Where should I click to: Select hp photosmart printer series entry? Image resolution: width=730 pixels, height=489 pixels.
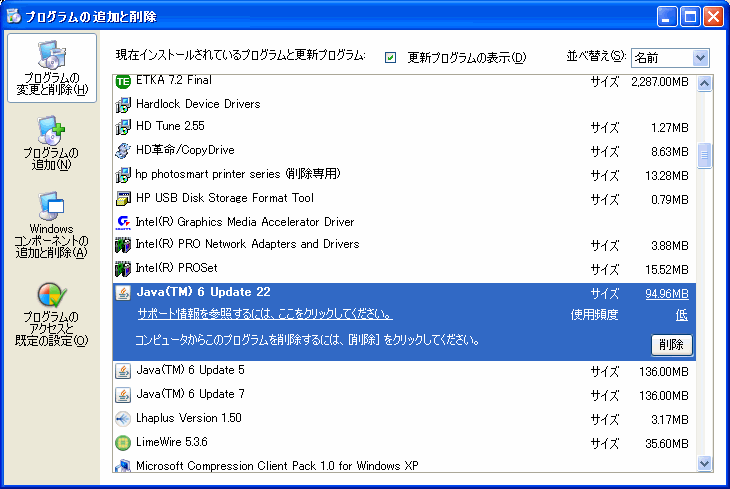click(404, 175)
